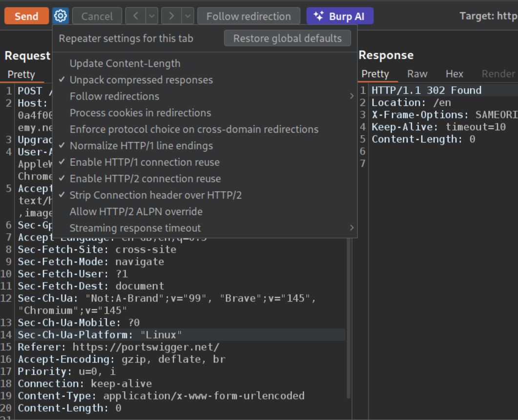Click the Repeater settings gear icon
518x420 pixels.
pos(61,16)
